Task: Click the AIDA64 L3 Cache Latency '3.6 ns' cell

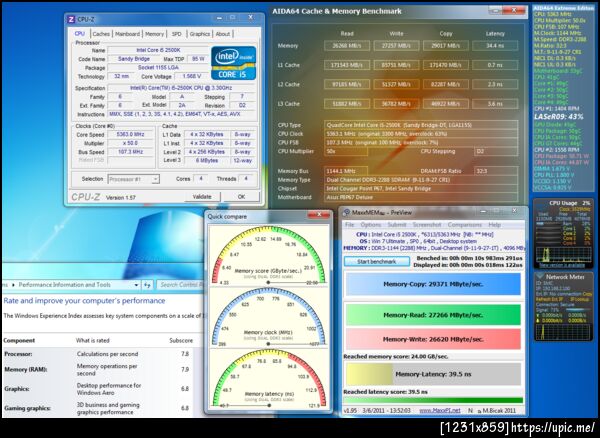Action: 495,104
